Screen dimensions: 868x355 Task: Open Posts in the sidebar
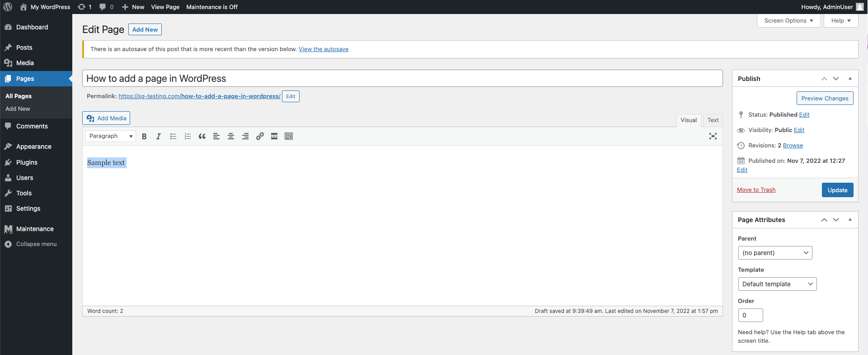[36, 47]
